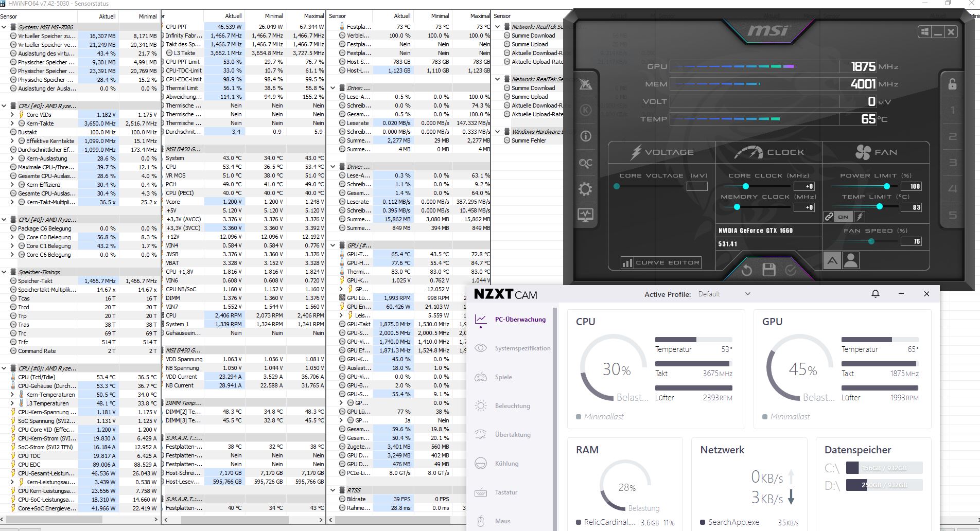
Task: Open Active Profile dropdown in NZXT CAM
Action: [x=724, y=294]
